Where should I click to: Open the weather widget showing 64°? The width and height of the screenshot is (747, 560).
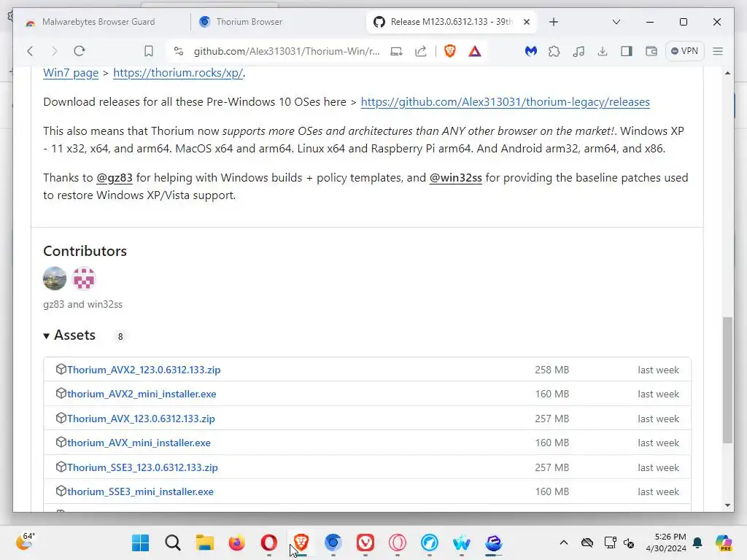click(25, 542)
